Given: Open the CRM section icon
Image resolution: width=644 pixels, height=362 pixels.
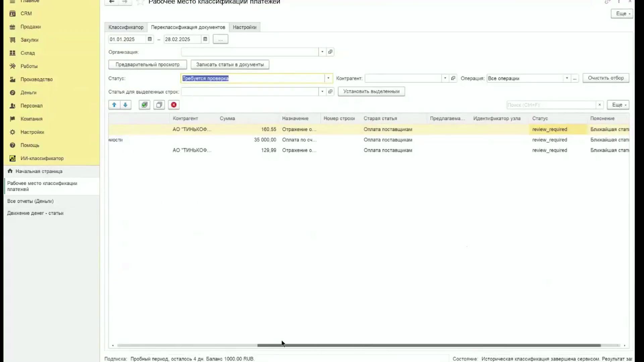Looking at the screenshot, I should pyautogui.click(x=12, y=13).
